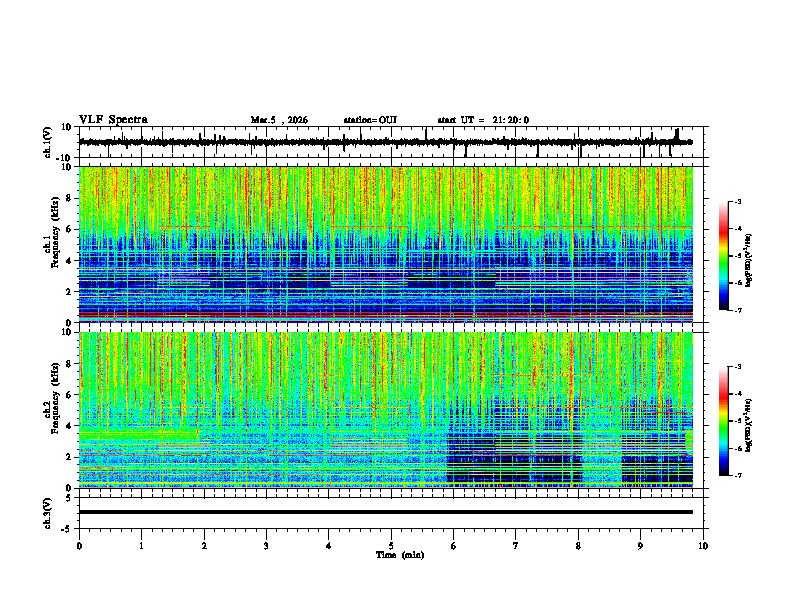
Task: Click the "8" kHz tick on ch.1 spectrogram
Action: pos(69,198)
